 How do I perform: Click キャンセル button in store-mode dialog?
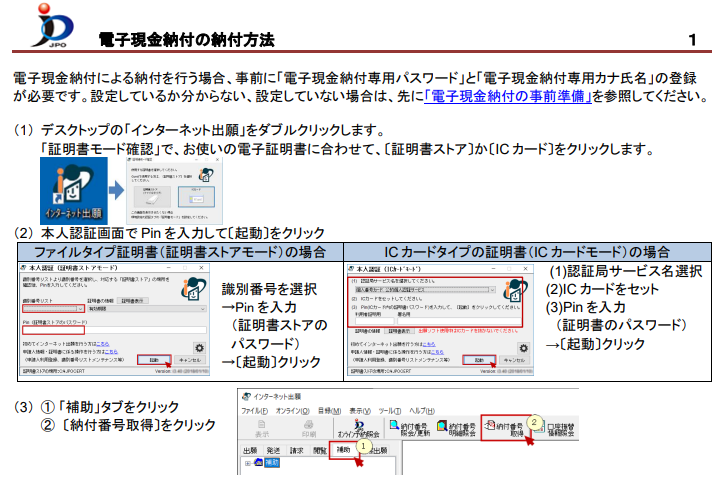(x=190, y=360)
